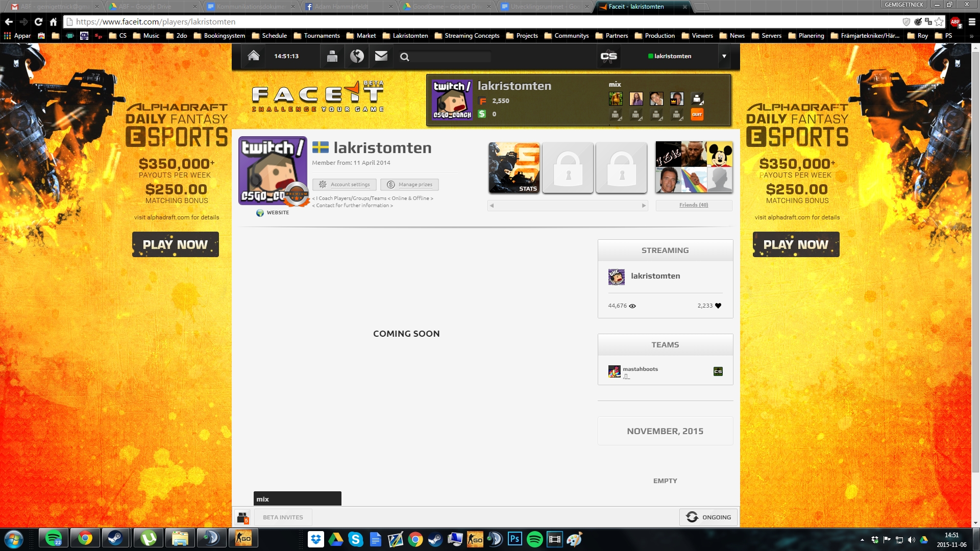
Task: Open the friends/players icon in navbar
Action: [332, 56]
